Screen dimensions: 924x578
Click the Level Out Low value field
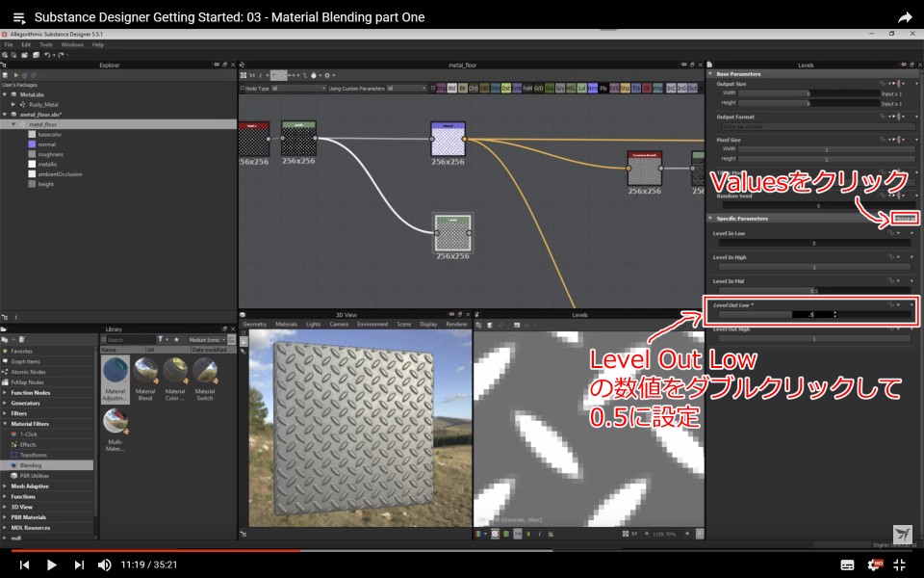tap(812, 315)
